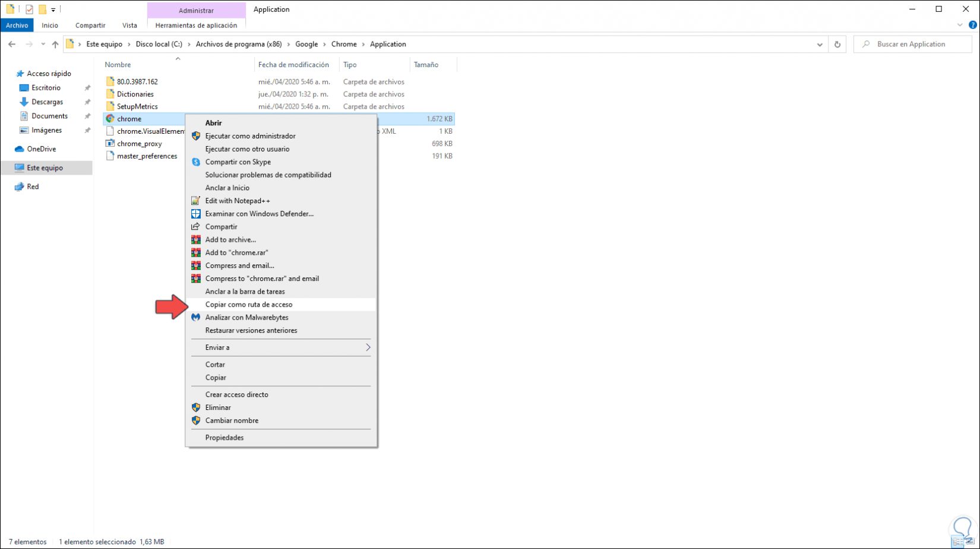
Task: Click the Buscar en Application search field
Action: [x=912, y=45]
